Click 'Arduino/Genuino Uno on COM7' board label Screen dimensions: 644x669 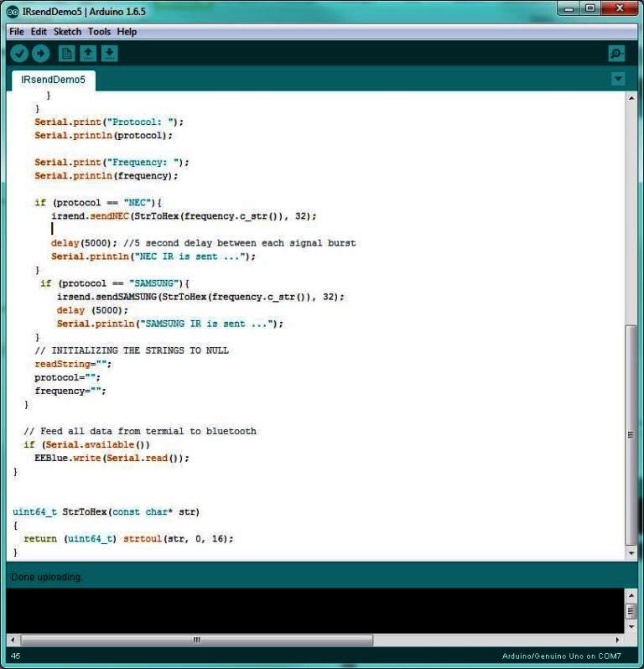[562, 656]
